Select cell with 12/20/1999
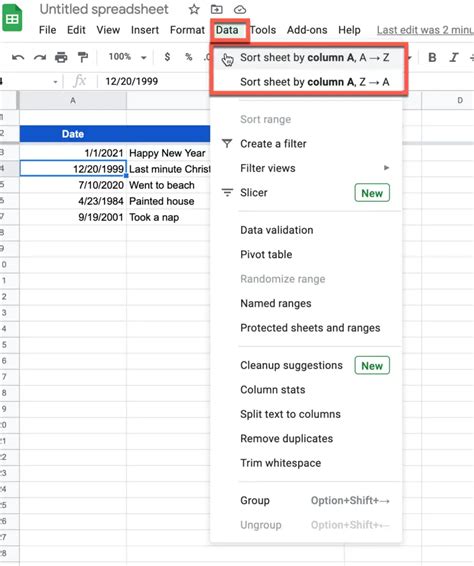Image resolution: width=474 pixels, height=566 pixels. click(73, 169)
